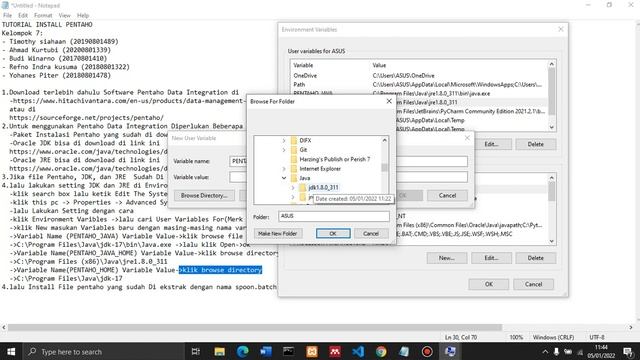Open the notification center icon
Image resolution: width=640 pixels, height=360 pixels.
coord(628,351)
